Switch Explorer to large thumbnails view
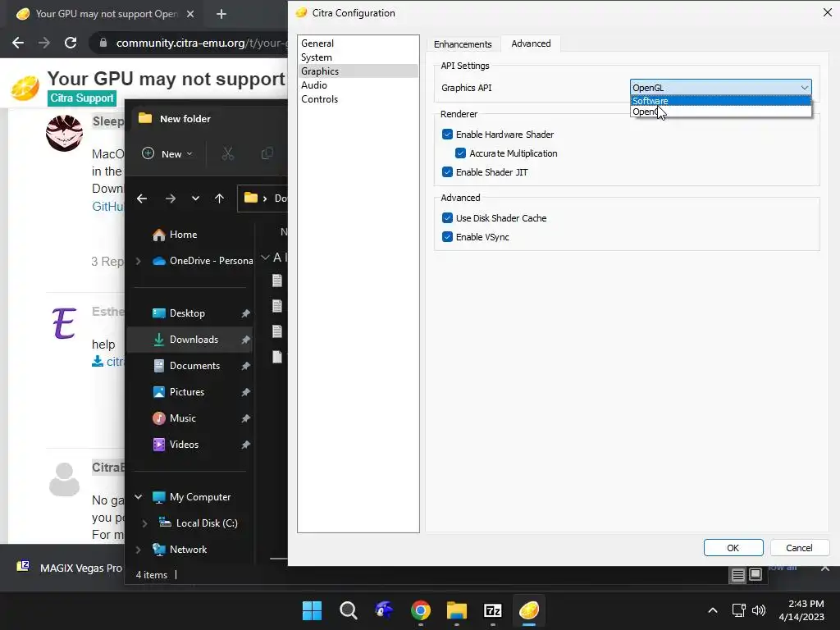Viewport: 840px width, 630px height. 756,575
